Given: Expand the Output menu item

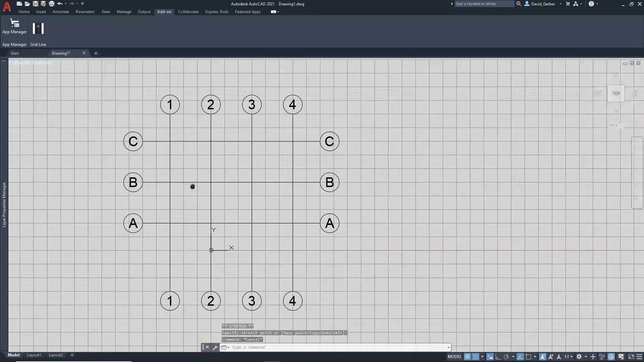Looking at the screenshot, I should (x=144, y=11).
